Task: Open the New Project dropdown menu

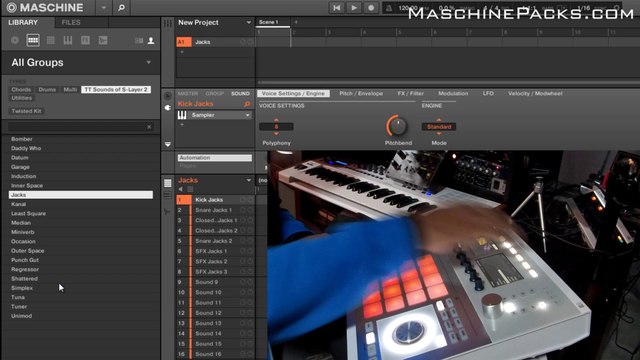Action: (249, 22)
